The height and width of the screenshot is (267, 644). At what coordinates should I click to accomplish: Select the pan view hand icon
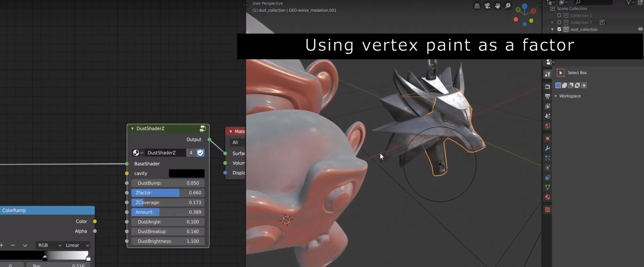pos(498,6)
